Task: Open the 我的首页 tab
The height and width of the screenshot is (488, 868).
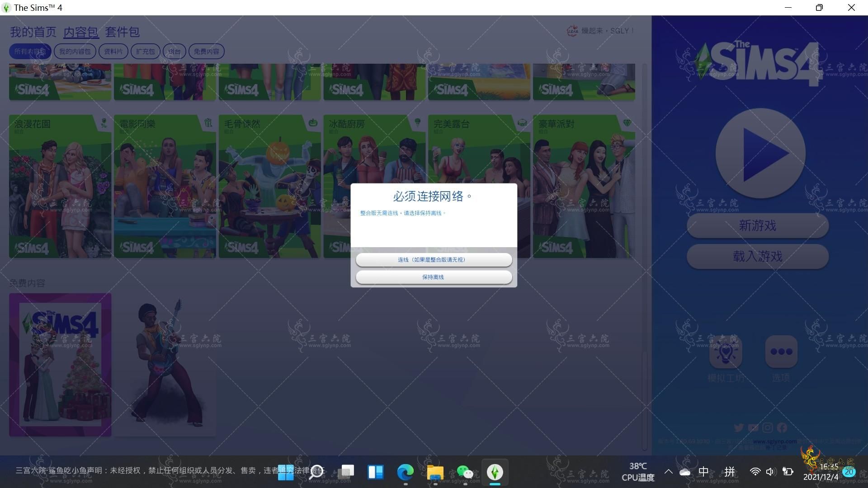Action: point(33,32)
